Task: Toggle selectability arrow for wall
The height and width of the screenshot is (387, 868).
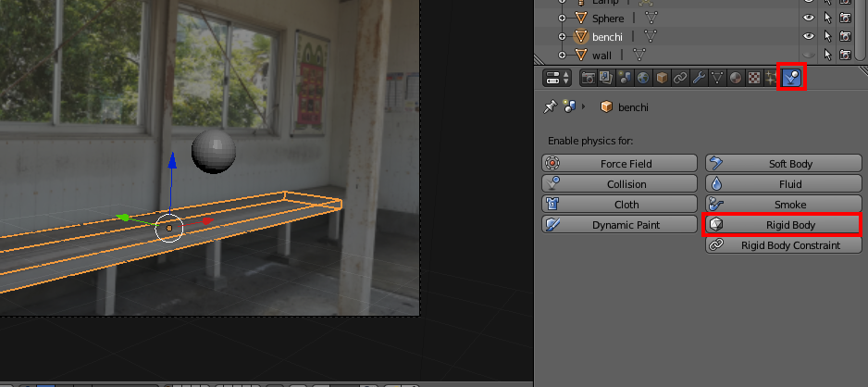Action: point(827,55)
